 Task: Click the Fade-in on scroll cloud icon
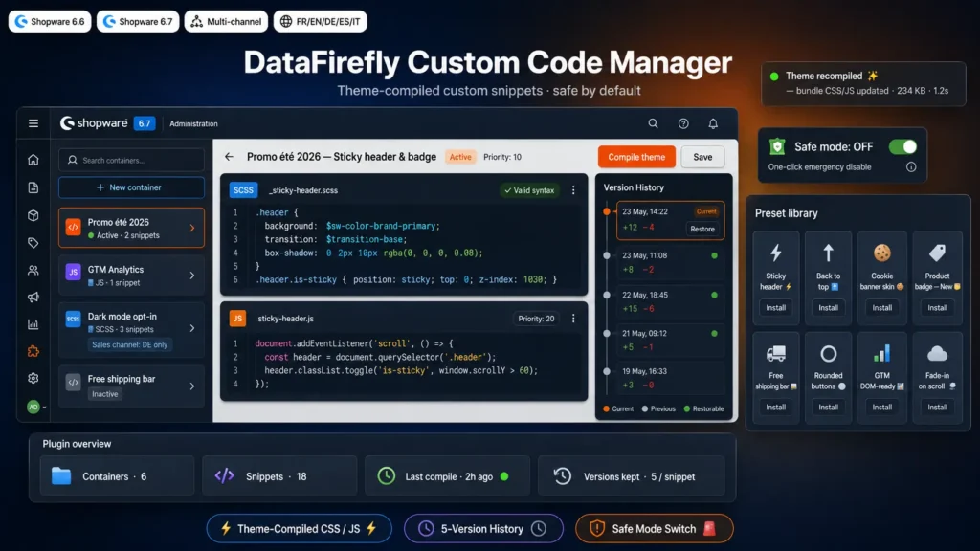coord(937,354)
